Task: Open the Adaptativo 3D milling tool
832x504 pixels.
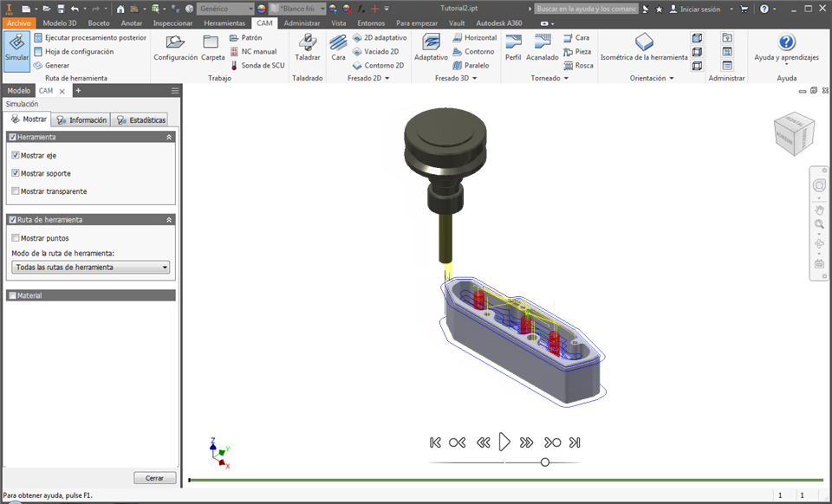Action: point(431,48)
